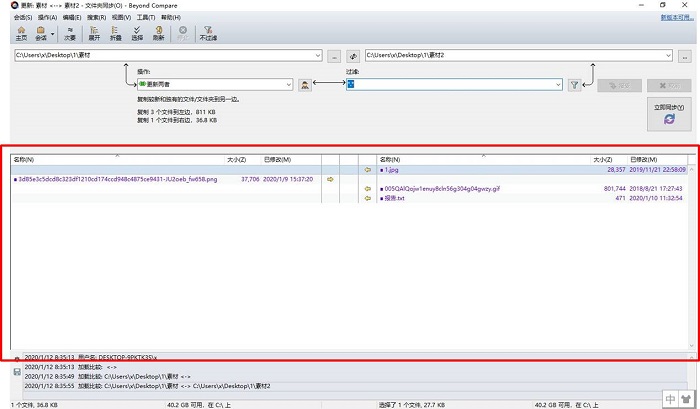Toggle the 不过滤 no-filter toolbar button
This screenshot has height=409, width=700.
click(207, 32)
